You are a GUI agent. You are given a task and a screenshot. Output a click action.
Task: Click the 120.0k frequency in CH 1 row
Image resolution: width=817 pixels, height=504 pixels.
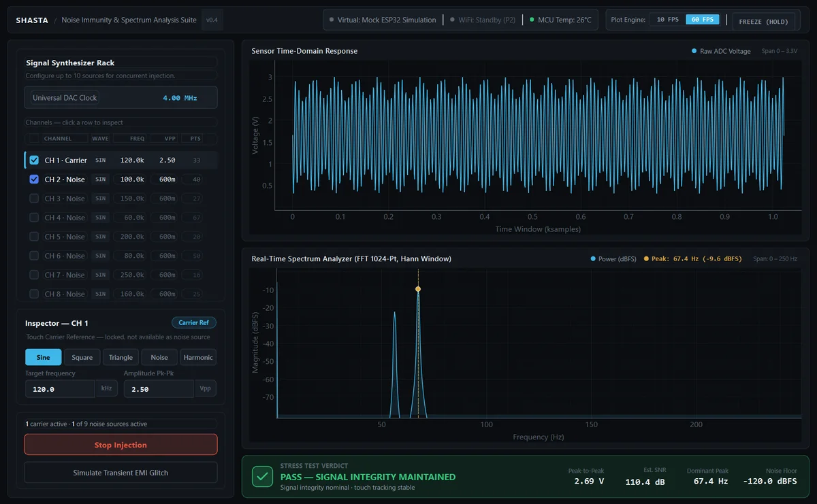(132, 161)
